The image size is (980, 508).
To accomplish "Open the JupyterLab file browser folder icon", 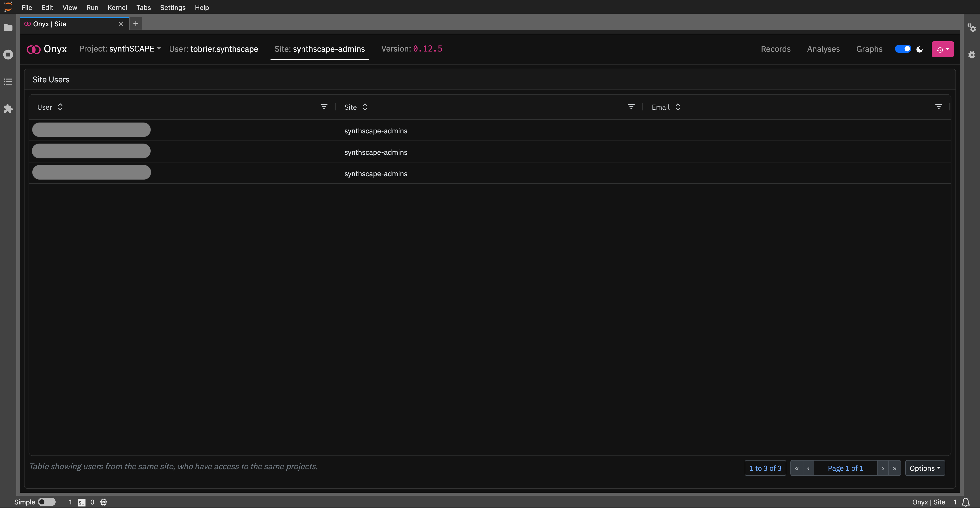I will coord(8,28).
